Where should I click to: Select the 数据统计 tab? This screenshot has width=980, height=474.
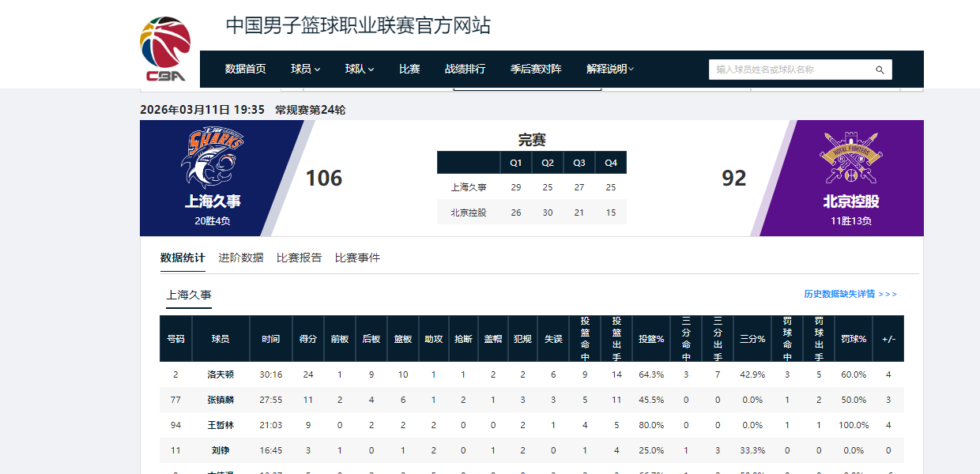(181, 258)
